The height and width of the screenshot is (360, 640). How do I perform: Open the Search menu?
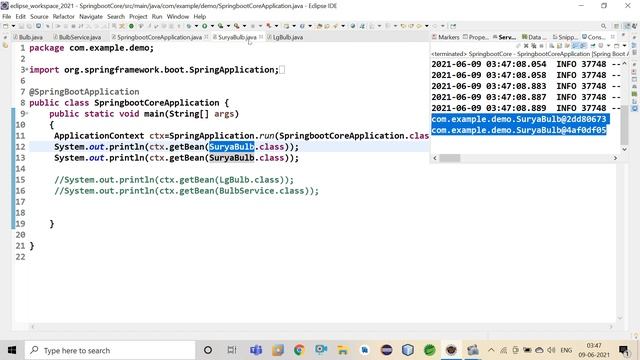coord(116,16)
